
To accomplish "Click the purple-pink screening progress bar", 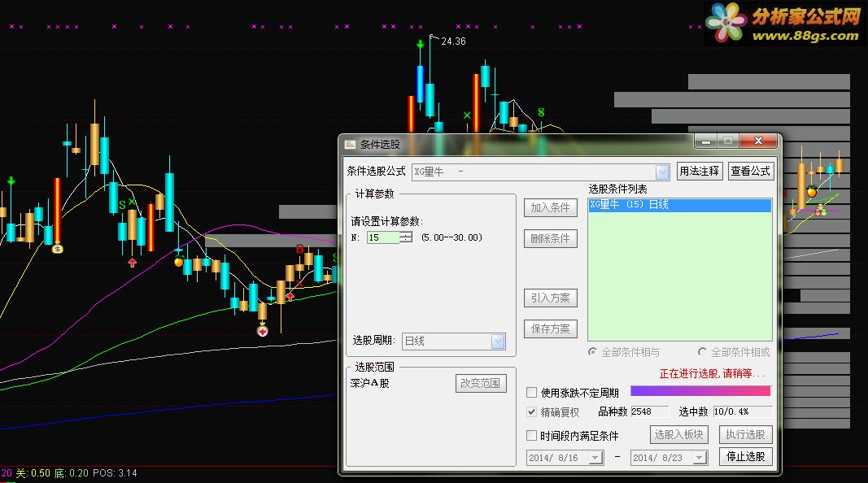I will click(700, 391).
